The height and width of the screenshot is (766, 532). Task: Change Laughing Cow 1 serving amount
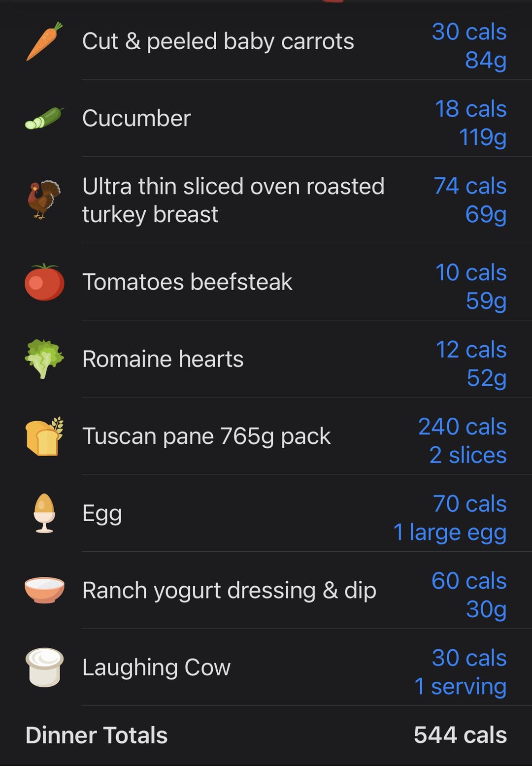point(461,672)
